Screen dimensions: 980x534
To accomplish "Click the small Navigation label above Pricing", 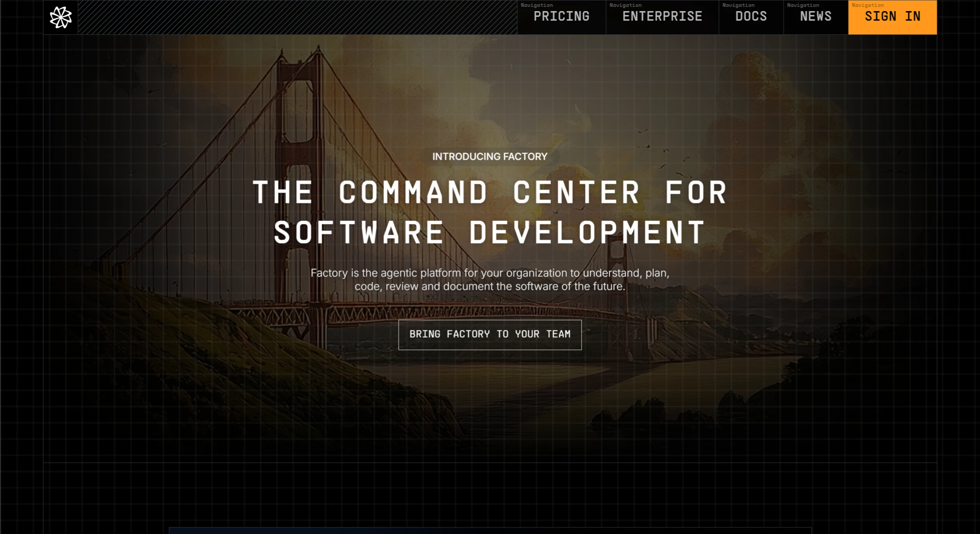I will pos(536,5).
